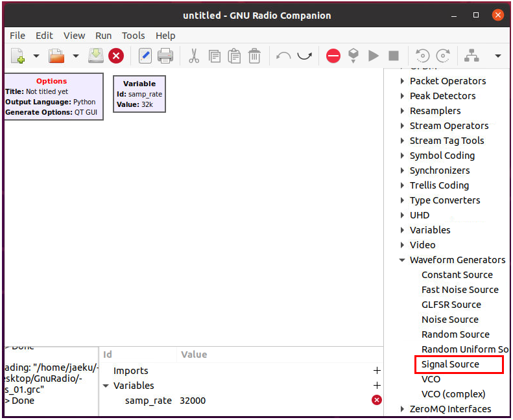Click the samp_rate value 32000
Screen dimensions: 513x420
193,401
